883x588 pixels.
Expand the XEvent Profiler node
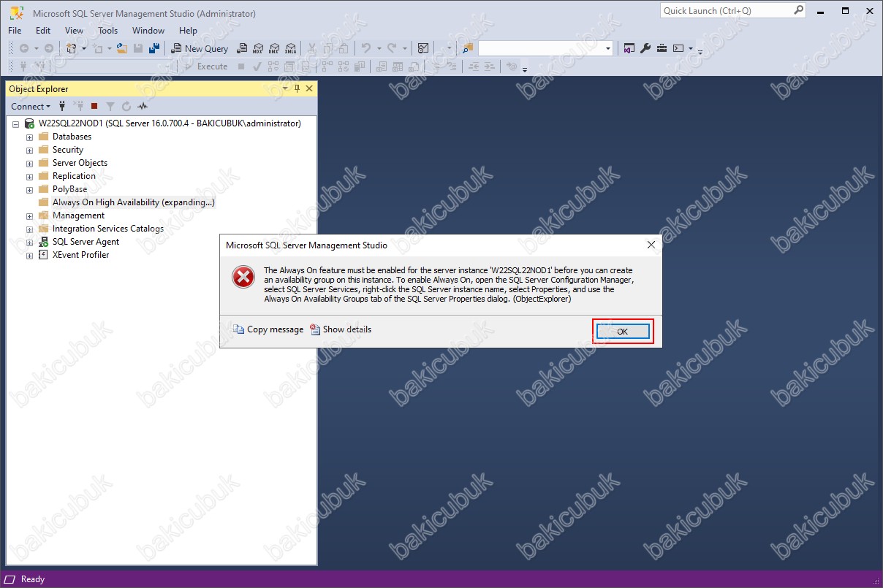click(x=30, y=256)
